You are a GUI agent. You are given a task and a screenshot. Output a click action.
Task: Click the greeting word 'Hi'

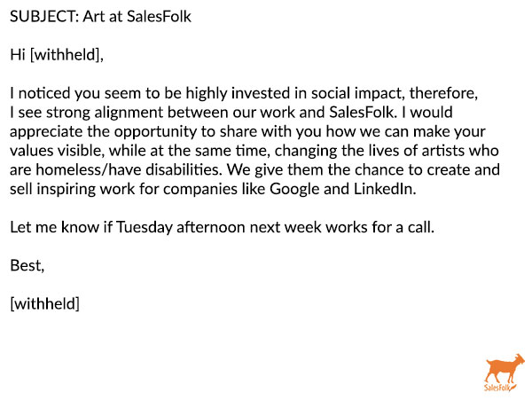pyautogui.click(x=18, y=55)
